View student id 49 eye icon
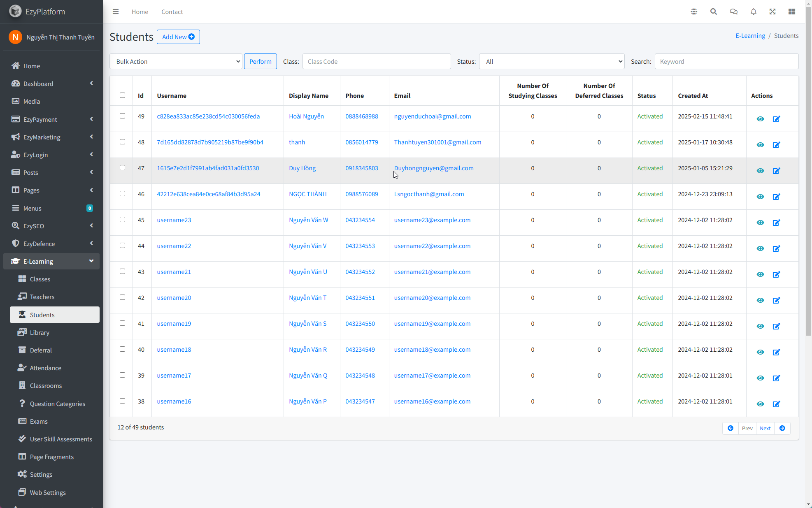Screen dimensions: 812x508 point(760,119)
